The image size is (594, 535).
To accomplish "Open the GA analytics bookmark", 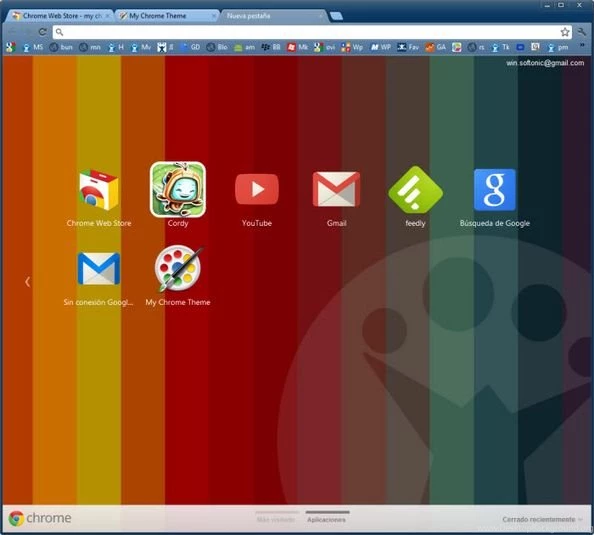I will (x=436, y=47).
